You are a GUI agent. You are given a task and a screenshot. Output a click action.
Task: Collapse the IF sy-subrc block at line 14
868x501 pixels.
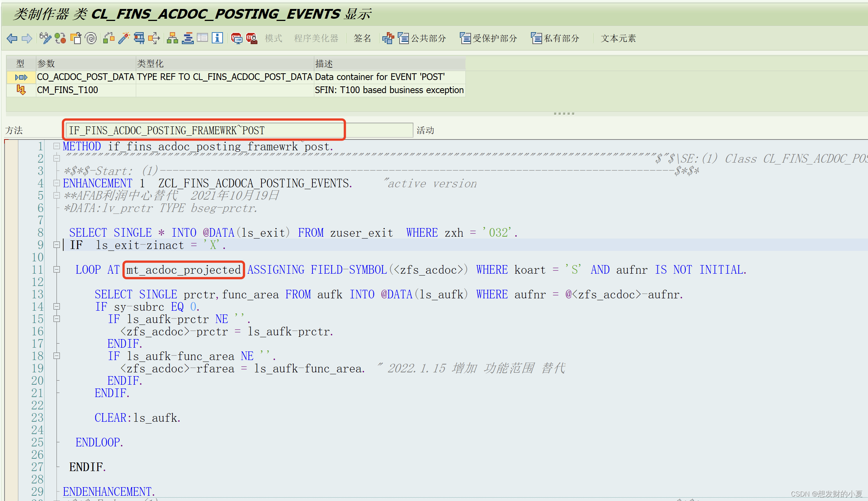pos(56,307)
